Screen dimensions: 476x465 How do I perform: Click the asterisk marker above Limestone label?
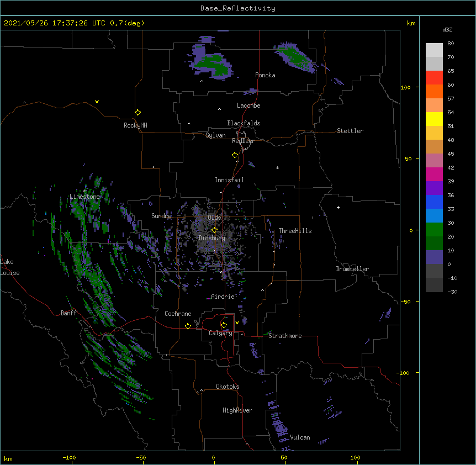[85, 191]
